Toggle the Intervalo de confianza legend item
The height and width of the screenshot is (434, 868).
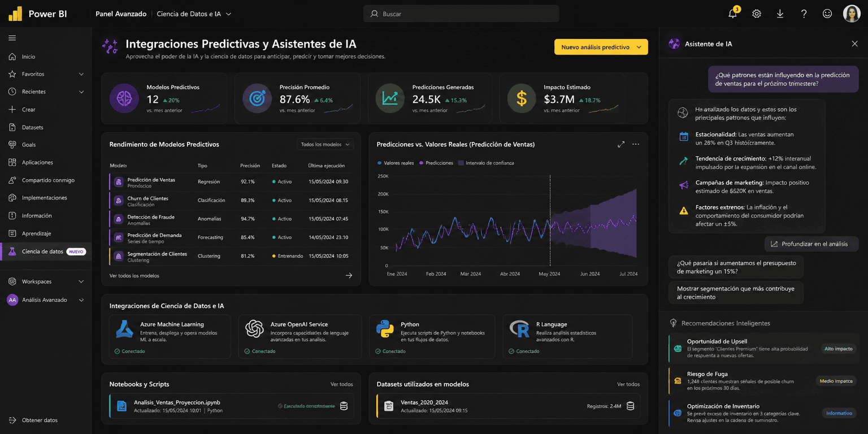pyautogui.click(x=486, y=163)
